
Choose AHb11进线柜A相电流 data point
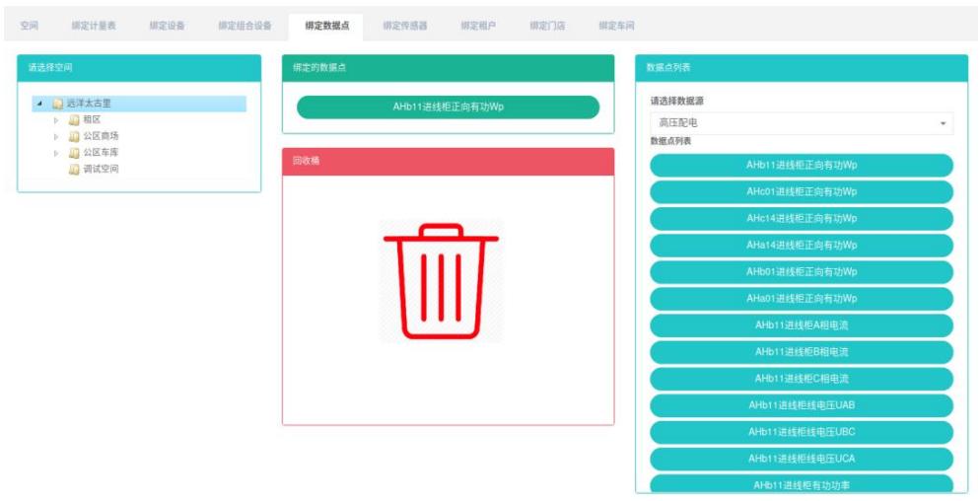[x=801, y=324]
